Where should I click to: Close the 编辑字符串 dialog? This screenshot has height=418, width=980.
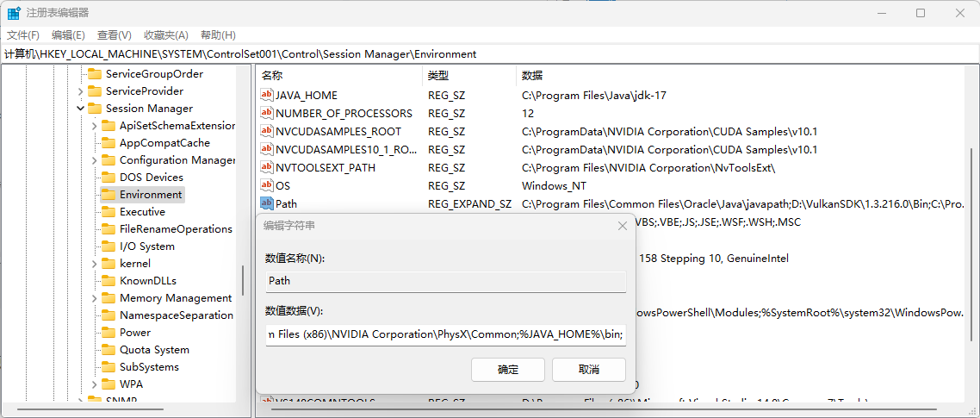622,226
